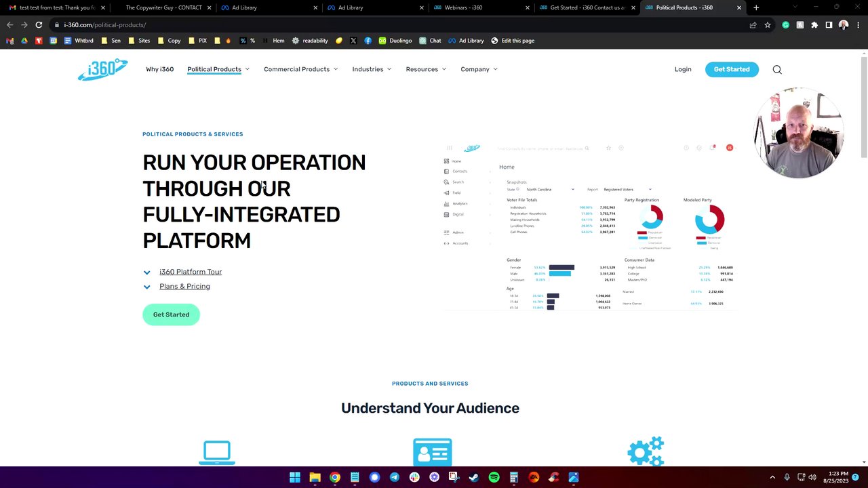This screenshot has height=488, width=868.
Task: Open the Extensions puzzle piece menu
Action: 814,25
